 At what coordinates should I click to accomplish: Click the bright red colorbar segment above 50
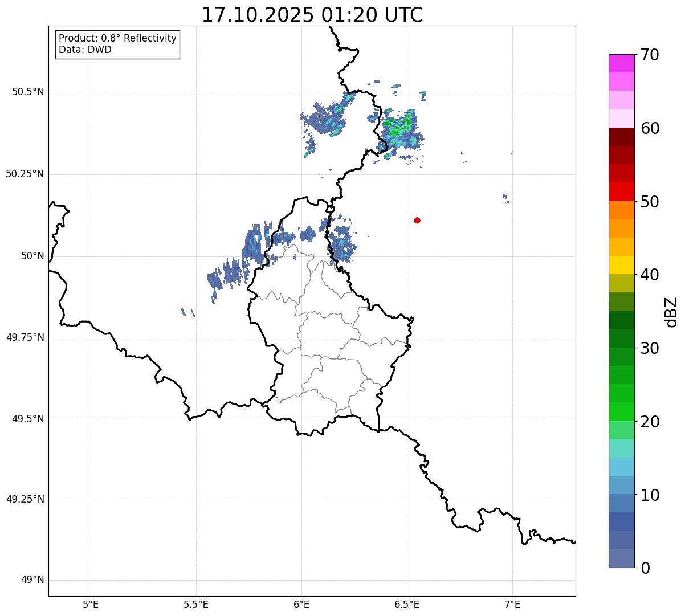tap(622, 192)
